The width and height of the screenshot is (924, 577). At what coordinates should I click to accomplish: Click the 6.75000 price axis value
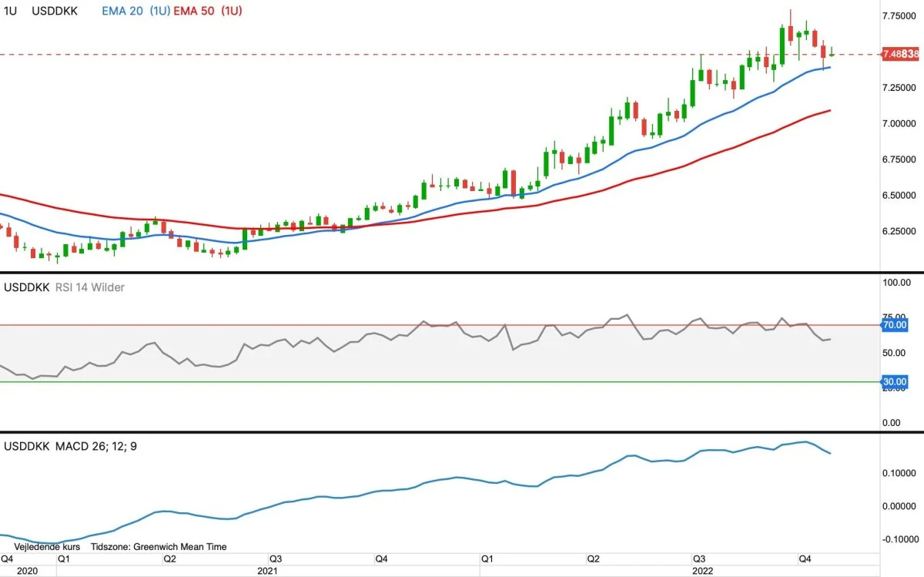coord(901,159)
